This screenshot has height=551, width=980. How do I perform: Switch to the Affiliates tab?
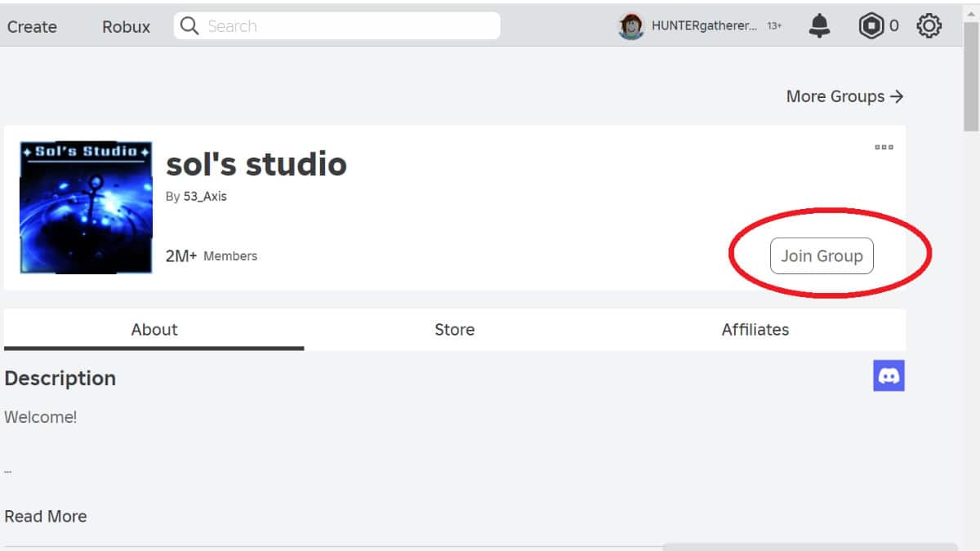(755, 330)
